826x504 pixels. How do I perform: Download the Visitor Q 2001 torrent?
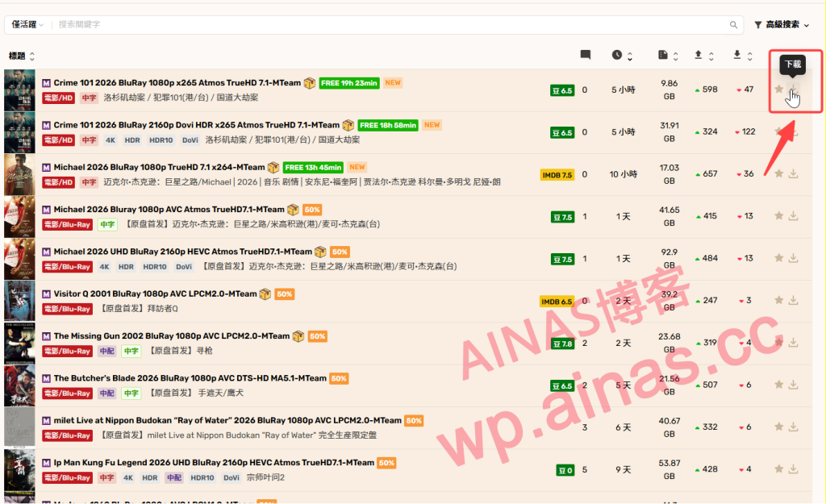coord(794,300)
